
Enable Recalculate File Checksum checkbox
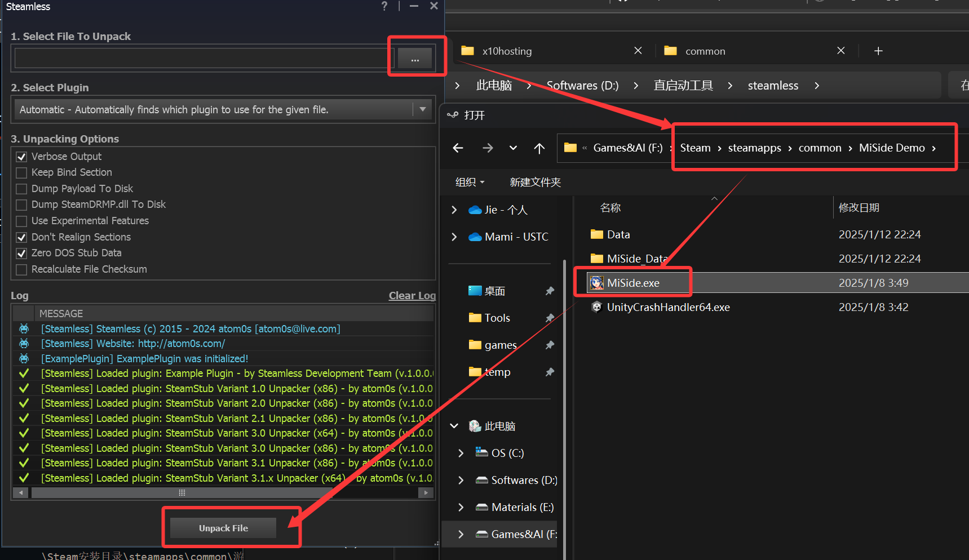tap(21, 269)
